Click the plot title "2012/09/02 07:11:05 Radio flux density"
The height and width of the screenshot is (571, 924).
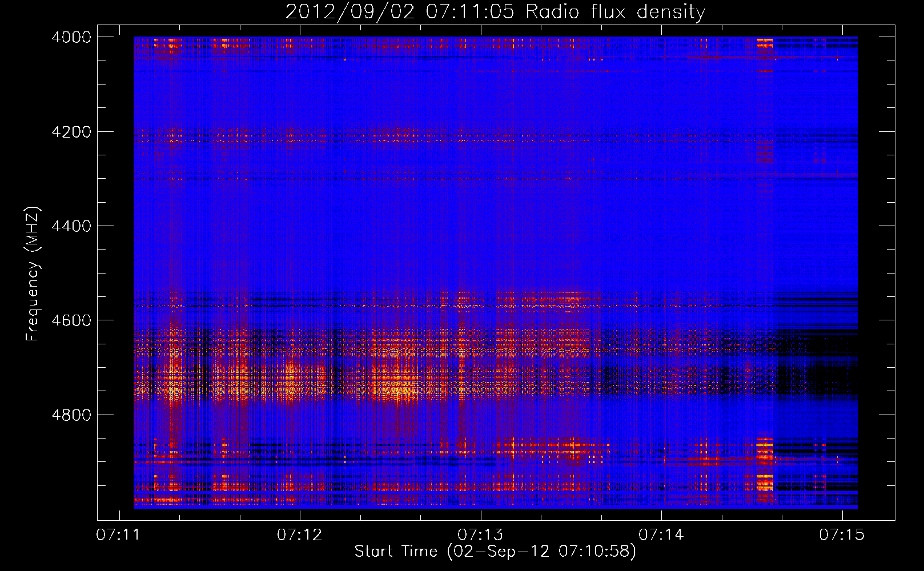pos(495,12)
